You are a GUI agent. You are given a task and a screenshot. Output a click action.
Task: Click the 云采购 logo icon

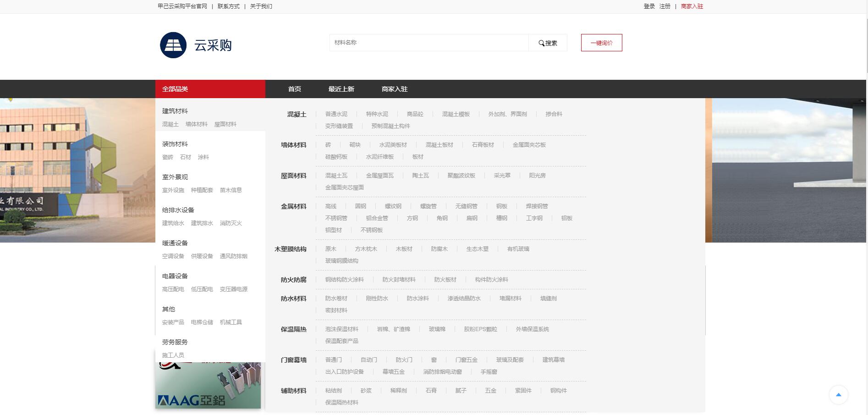tap(173, 45)
